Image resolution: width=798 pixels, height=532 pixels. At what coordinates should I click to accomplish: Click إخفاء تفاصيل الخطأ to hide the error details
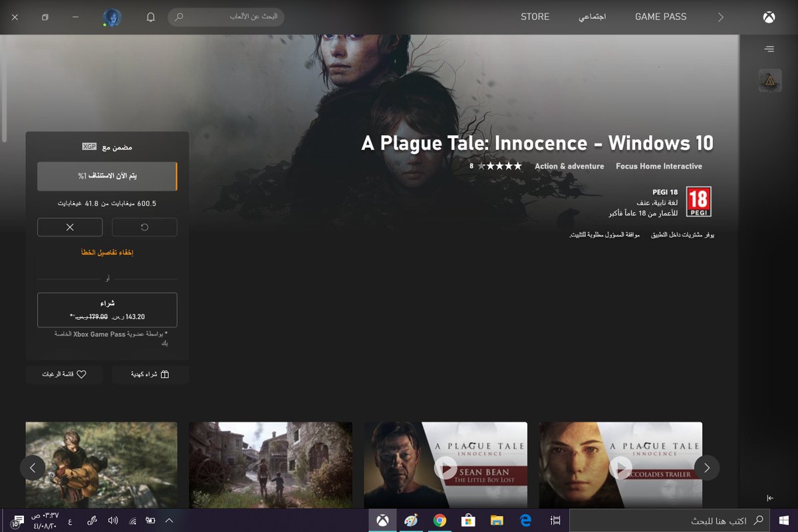(107, 253)
